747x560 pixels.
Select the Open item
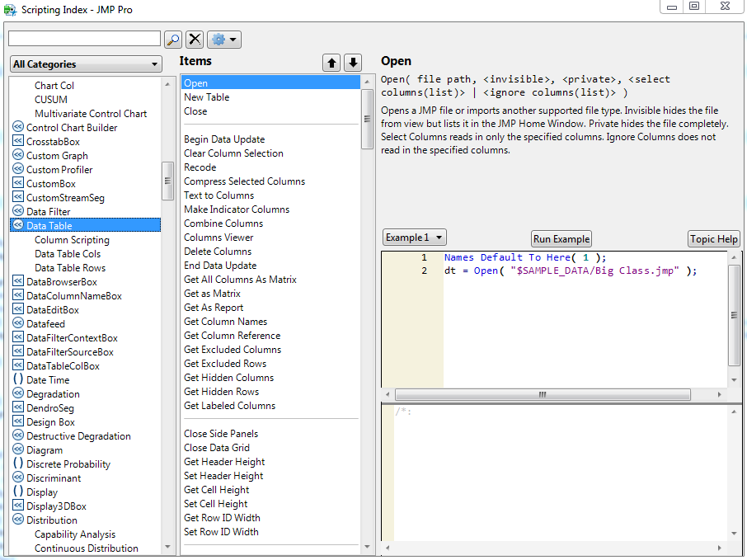[x=270, y=83]
